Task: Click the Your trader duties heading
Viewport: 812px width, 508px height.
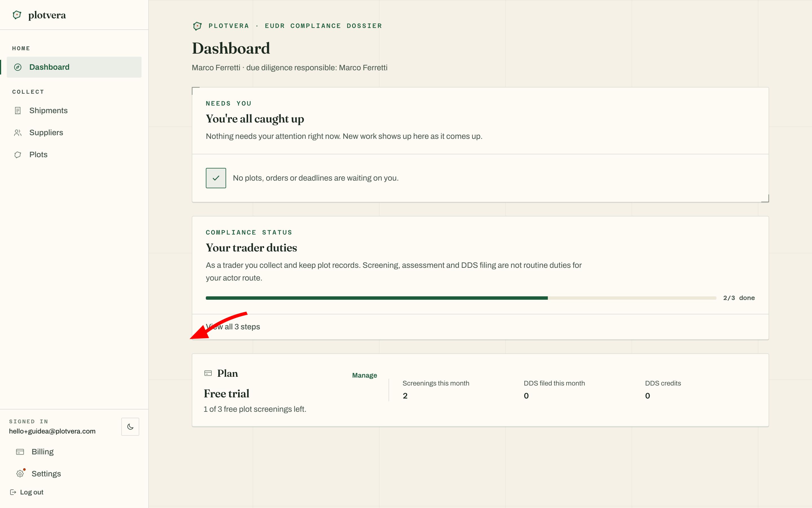Action: coord(251,248)
